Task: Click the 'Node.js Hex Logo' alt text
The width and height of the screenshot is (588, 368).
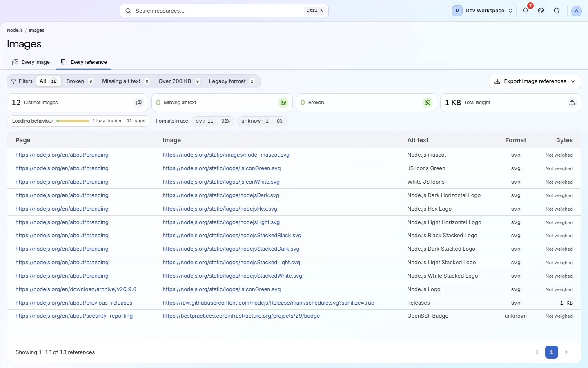Action: click(429, 209)
